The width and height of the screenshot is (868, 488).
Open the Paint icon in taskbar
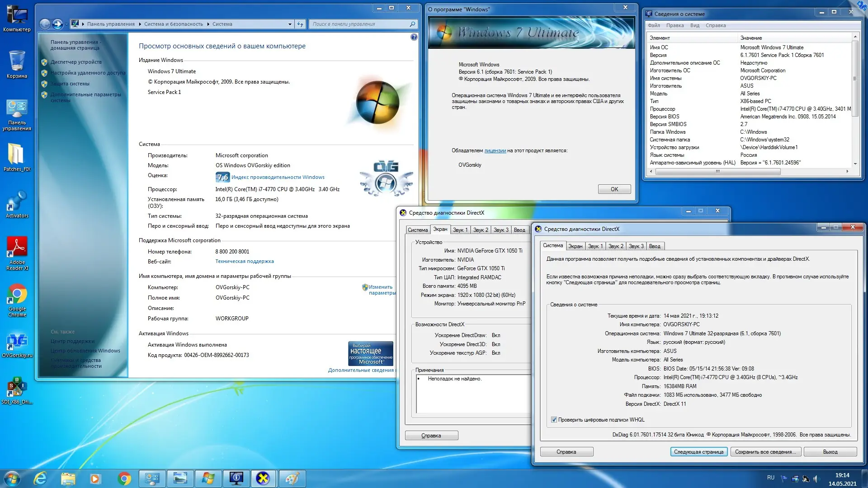point(292,478)
